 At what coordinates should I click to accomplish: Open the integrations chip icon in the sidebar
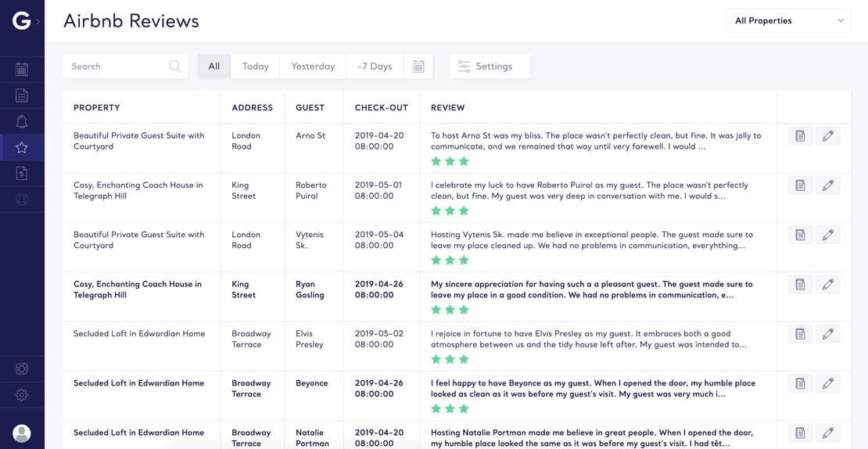[22, 368]
